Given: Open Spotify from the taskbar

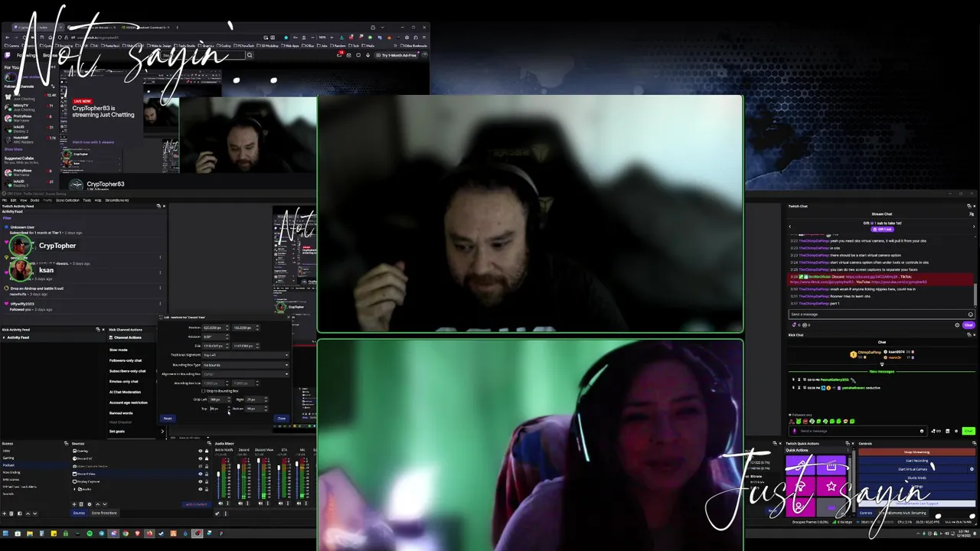Looking at the screenshot, I should point(90,533).
